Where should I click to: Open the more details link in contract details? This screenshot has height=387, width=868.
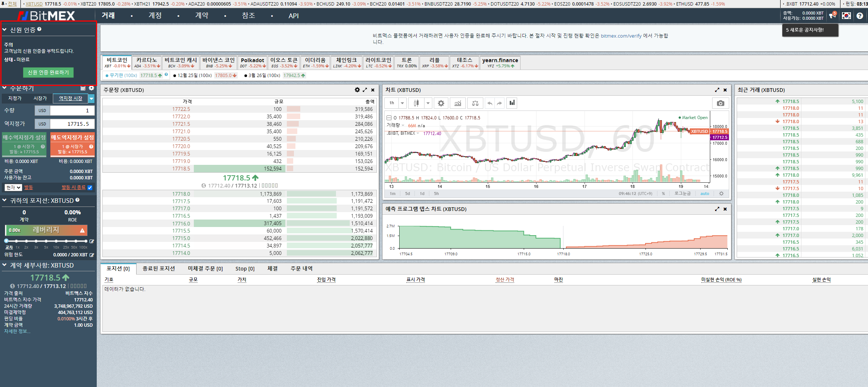tap(17, 331)
